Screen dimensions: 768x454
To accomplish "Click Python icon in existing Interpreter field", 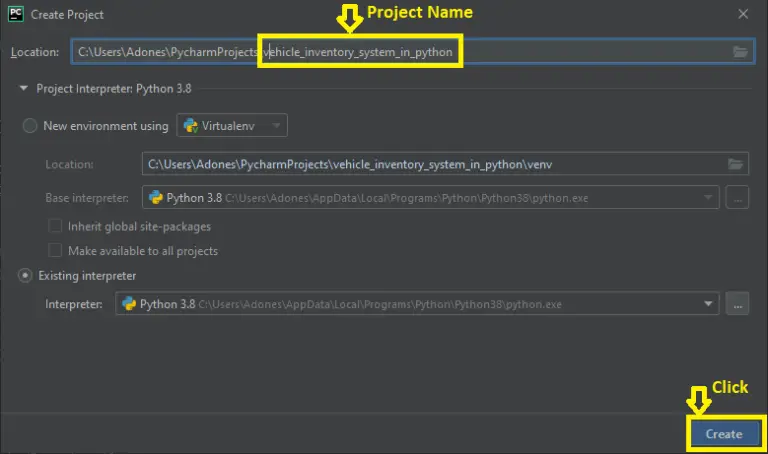I will pos(129,304).
